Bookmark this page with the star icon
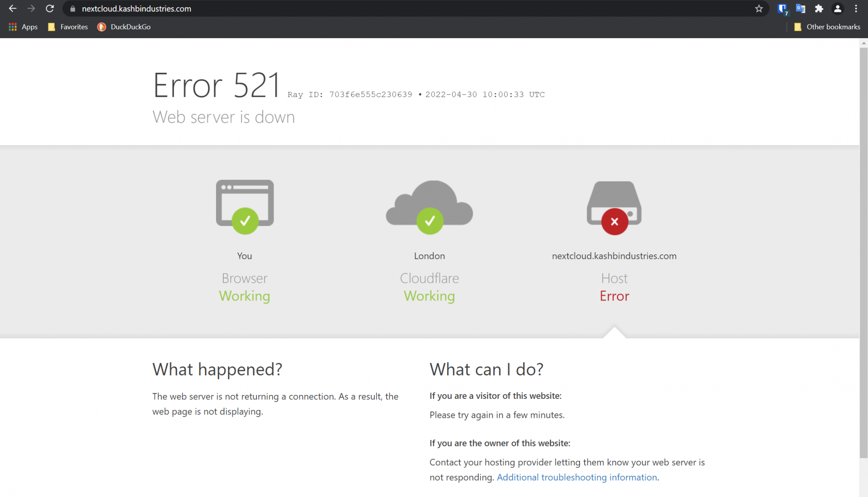868x497 pixels. click(759, 9)
